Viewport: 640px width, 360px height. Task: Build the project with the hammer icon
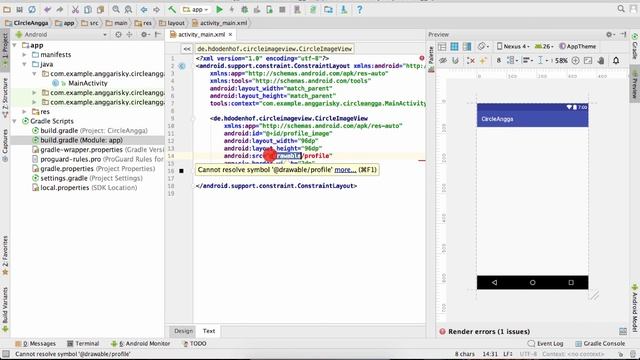click(172, 9)
